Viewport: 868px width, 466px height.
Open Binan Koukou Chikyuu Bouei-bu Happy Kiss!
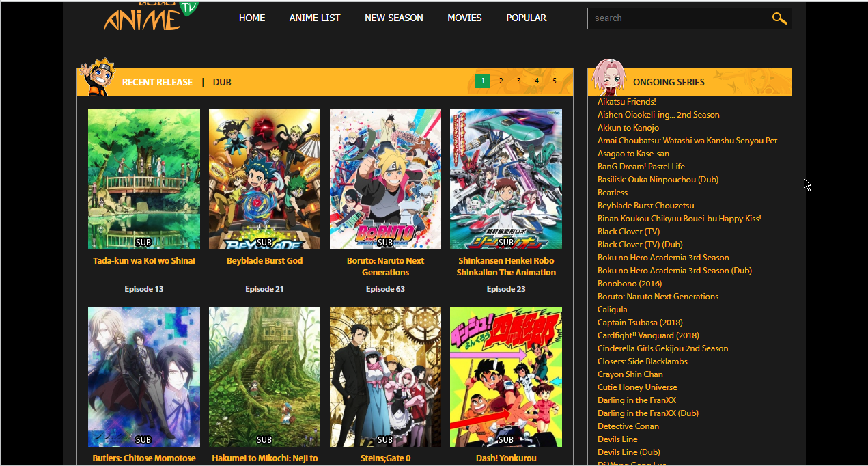click(679, 219)
